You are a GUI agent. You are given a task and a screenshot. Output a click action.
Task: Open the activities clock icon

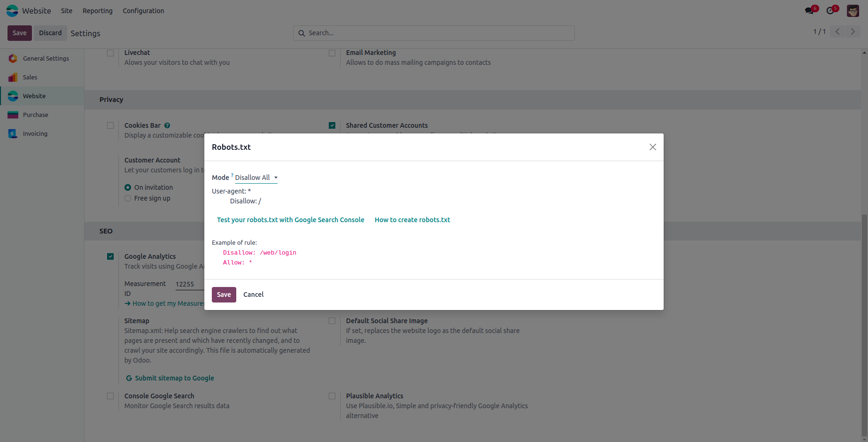pos(831,11)
